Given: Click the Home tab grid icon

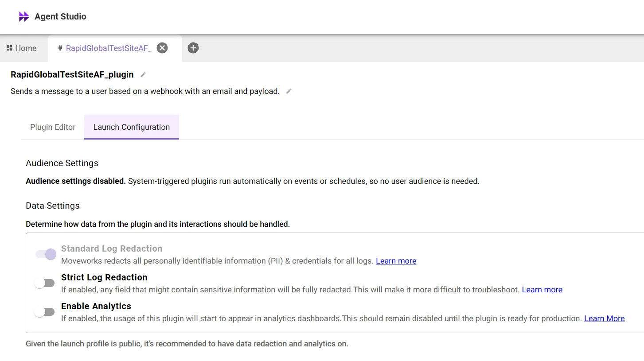Looking at the screenshot, I should click(x=9, y=48).
